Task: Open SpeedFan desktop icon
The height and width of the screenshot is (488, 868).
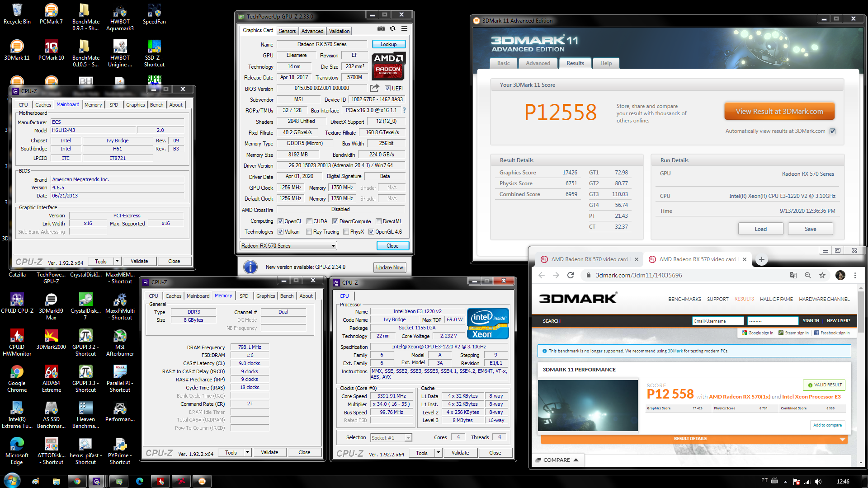Action: tap(154, 14)
